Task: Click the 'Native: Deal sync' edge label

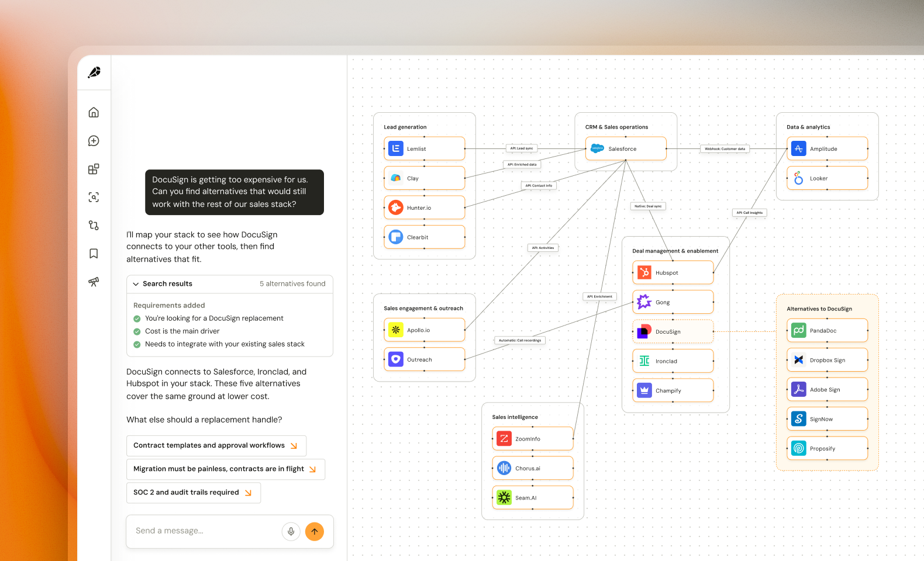Action: [648, 206]
